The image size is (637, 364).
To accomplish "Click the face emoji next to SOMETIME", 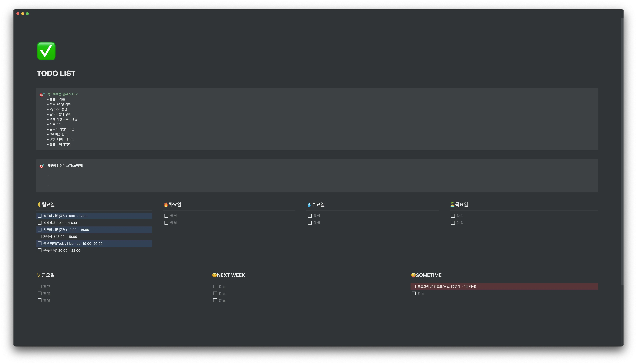I will (x=413, y=275).
